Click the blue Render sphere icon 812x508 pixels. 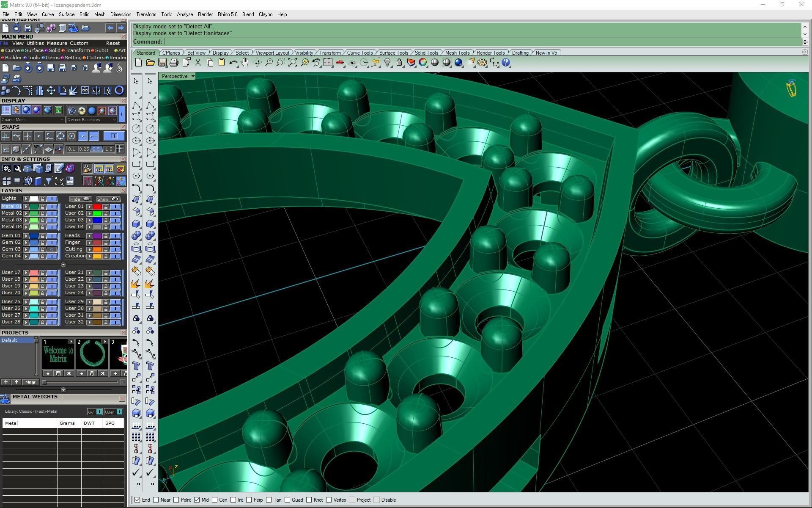(458, 63)
